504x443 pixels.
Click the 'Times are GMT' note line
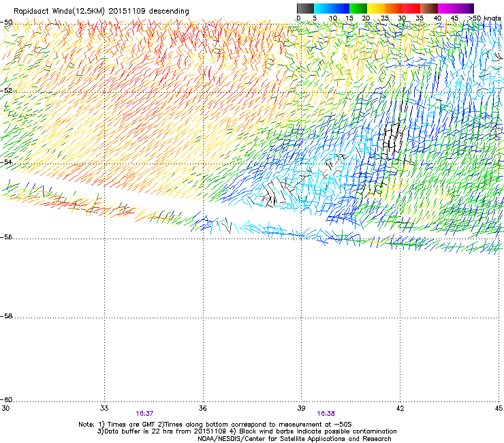[x=215, y=425]
